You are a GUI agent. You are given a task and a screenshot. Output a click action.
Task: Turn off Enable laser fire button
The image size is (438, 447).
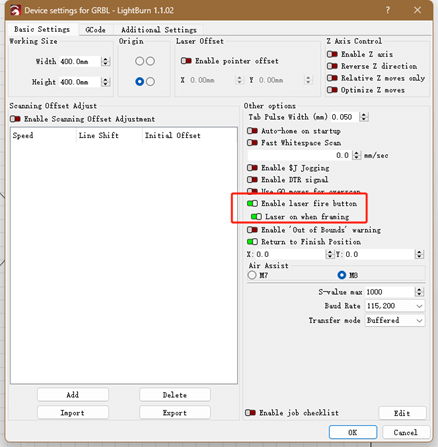pyautogui.click(x=252, y=203)
